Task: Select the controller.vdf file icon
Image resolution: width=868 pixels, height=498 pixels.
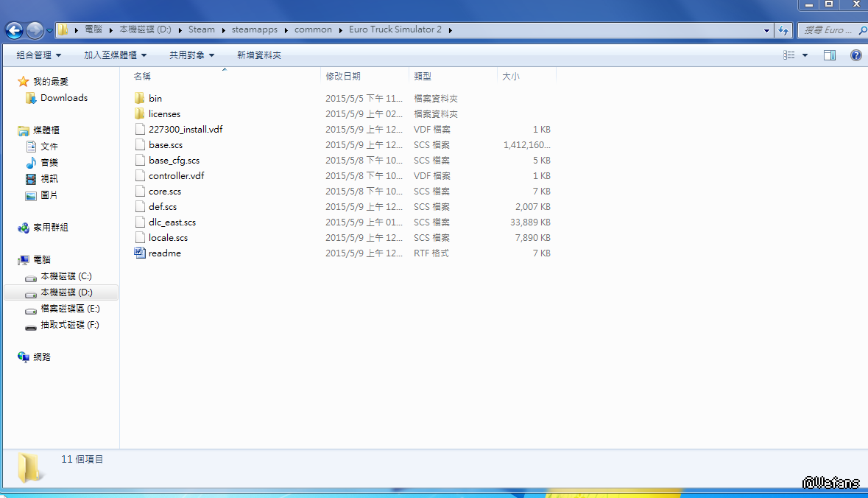Action: (139, 175)
